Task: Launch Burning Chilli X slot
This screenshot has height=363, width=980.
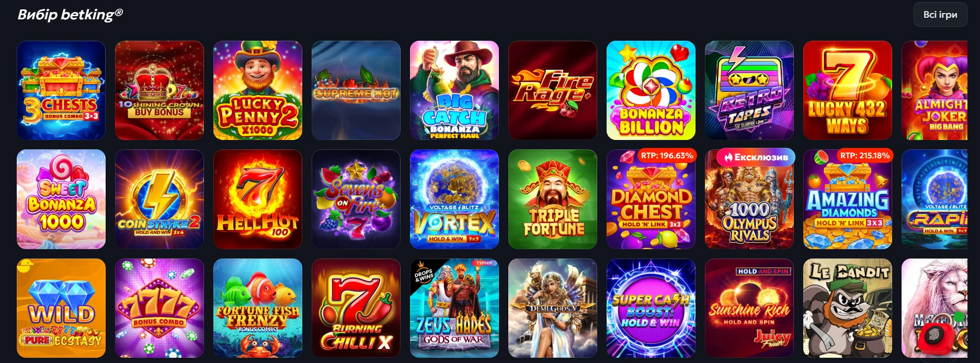Action: (x=356, y=308)
